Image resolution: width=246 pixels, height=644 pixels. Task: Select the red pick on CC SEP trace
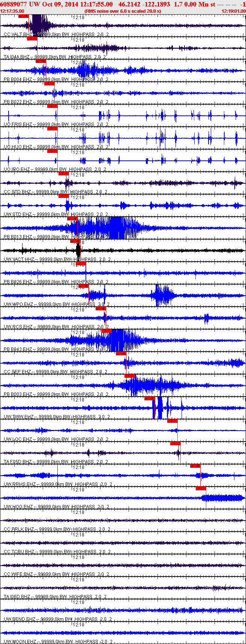(121, 353)
